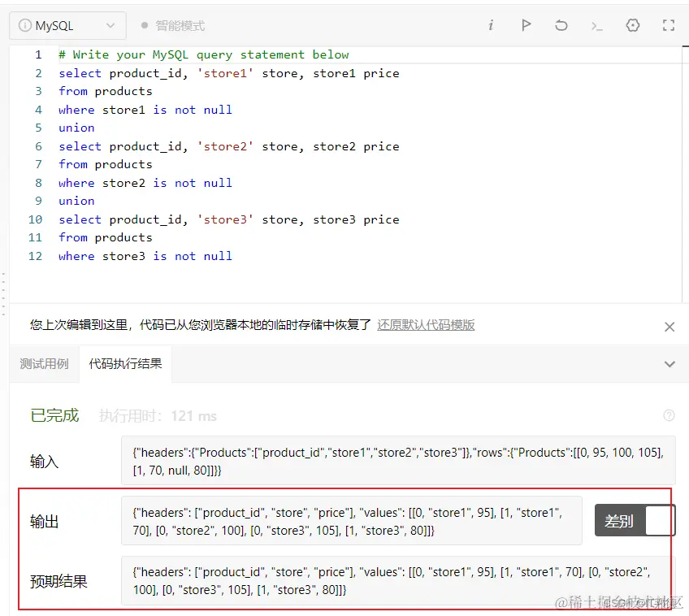Run the code with the play icon
689x616 pixels.
pyautogui.click(x=526, y=25)
